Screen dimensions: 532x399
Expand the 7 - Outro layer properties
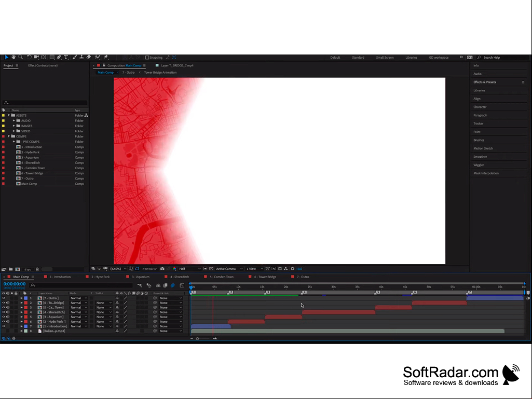point(21,298)
